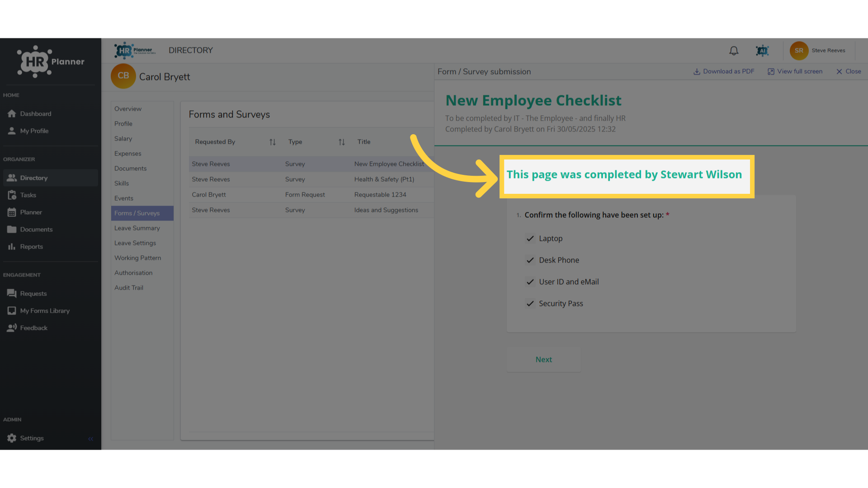Click the HR Planner sidebar logo
868x488 pixels.
(51, 61)
